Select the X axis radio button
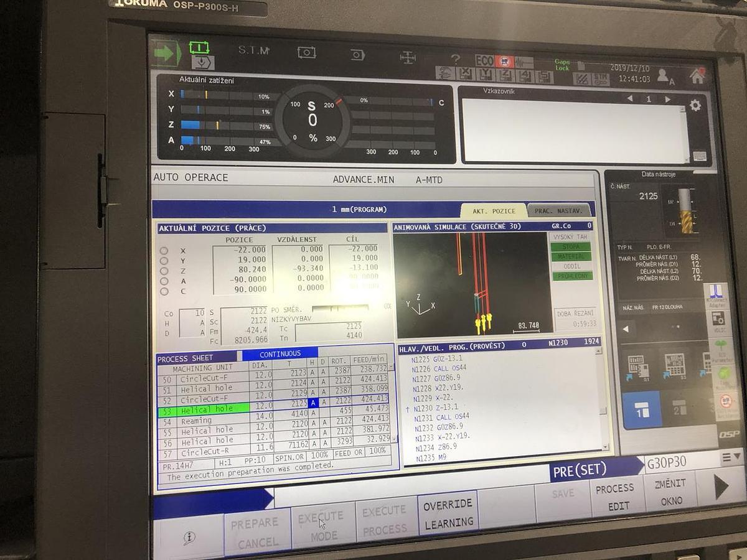Image resolution: width=747 pixels, height=560 pixels. point(164,251)
